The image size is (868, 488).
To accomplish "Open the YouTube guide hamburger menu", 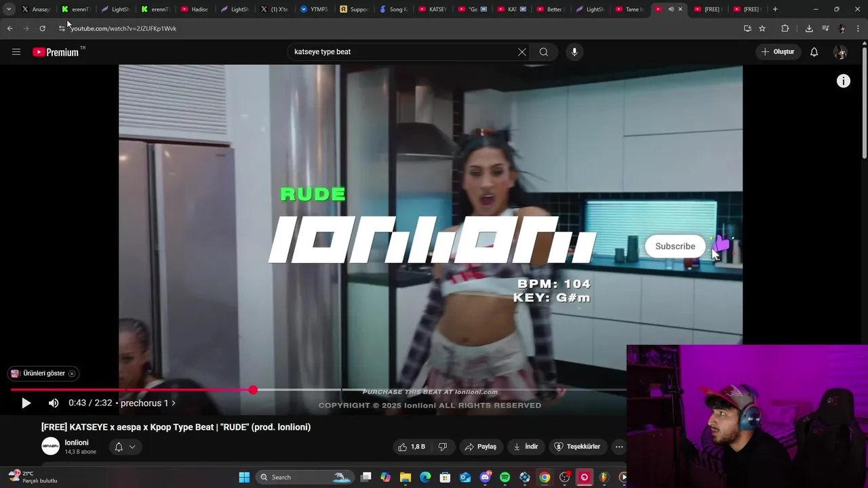I will click(x=16, y=52).
